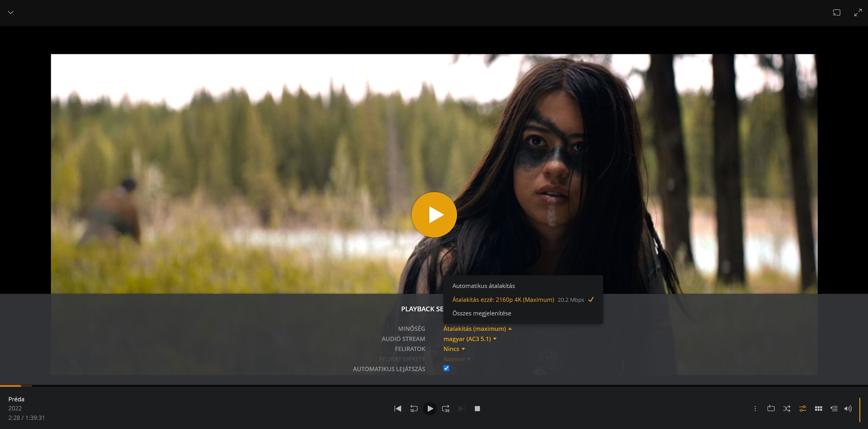The height and width of the screenshot is (429, 868).
Task: Open the cast to device icon
Action: coord(837,13)
